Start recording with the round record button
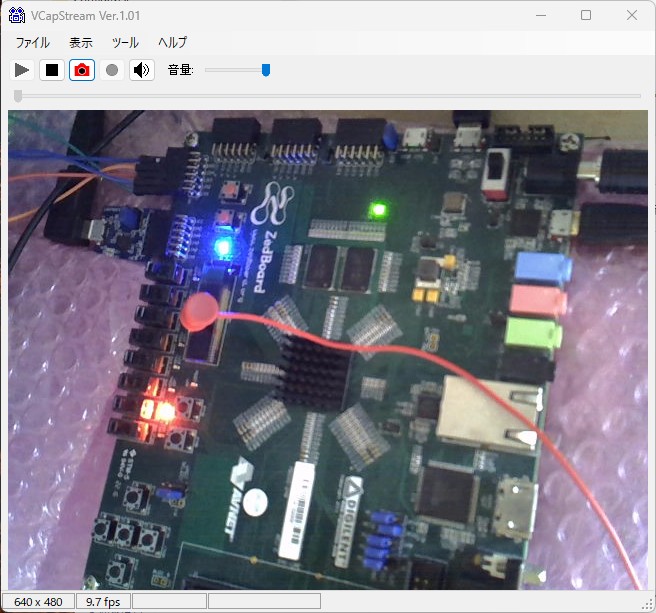The height and width of the screenshot is (613, 656). coord(112,70)
